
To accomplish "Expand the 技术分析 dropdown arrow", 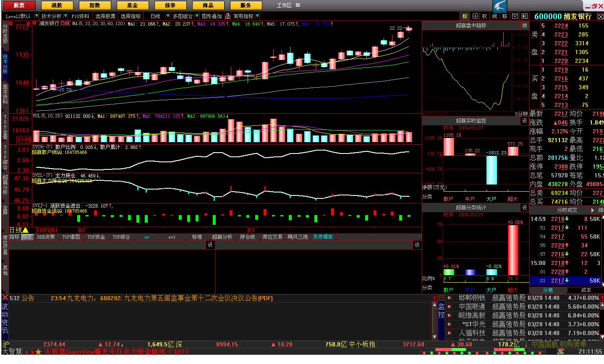I will [x=65, y=16].
